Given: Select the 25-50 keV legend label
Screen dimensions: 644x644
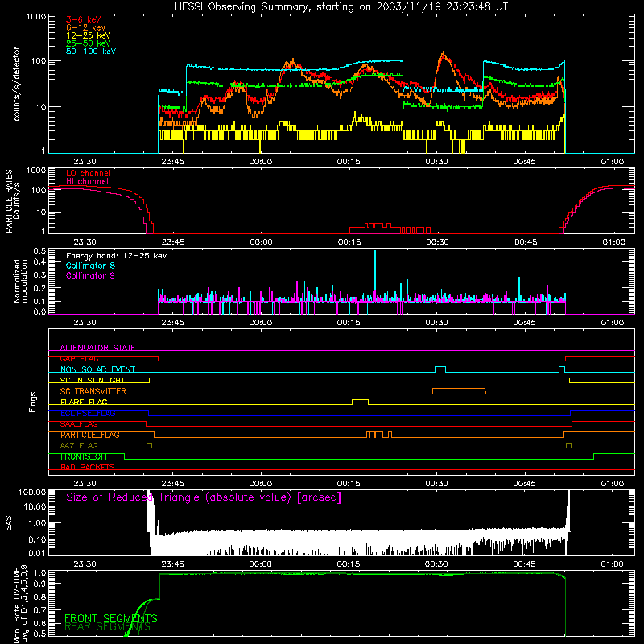Looking at the screenshot, I should (89, 43).
